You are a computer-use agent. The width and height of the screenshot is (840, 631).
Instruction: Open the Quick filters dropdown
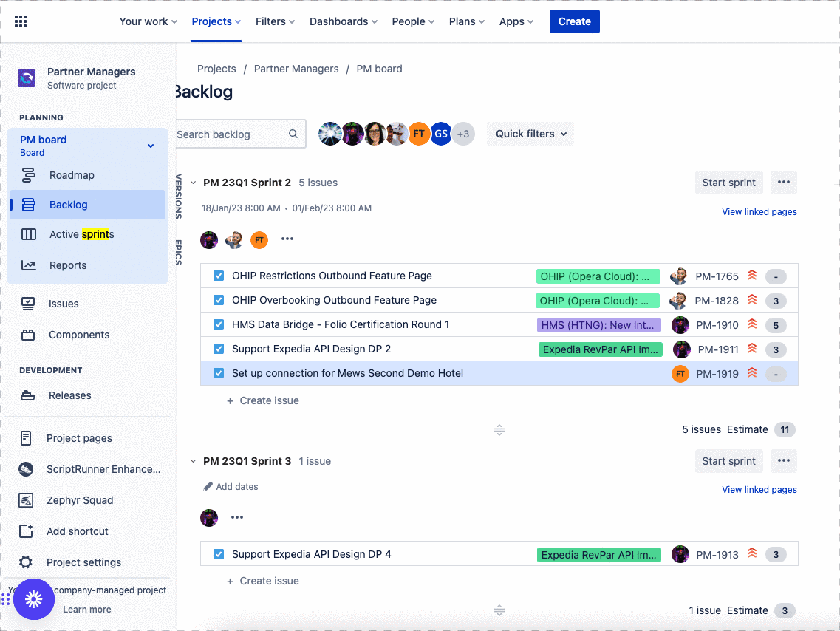pyautogui.click(x=530, y=134)
